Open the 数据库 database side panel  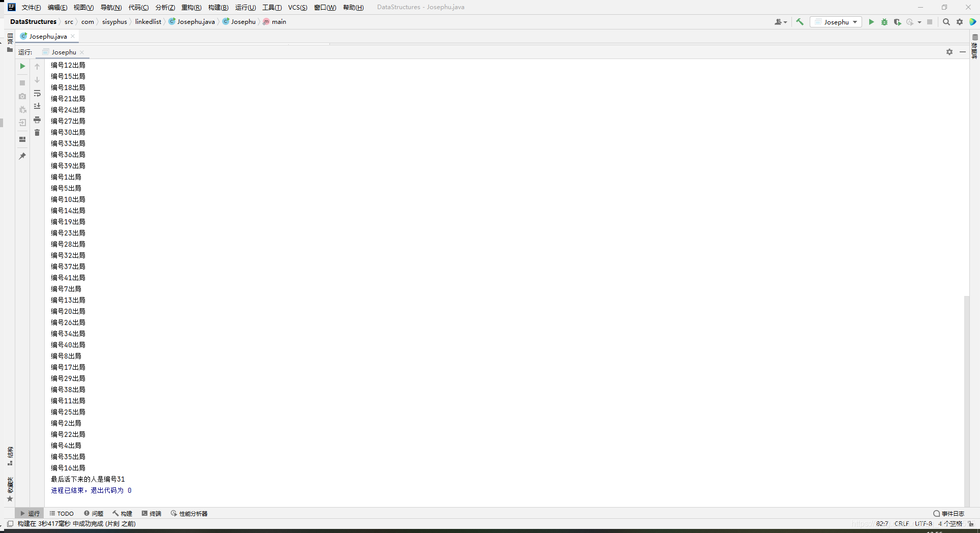point(974,46)
